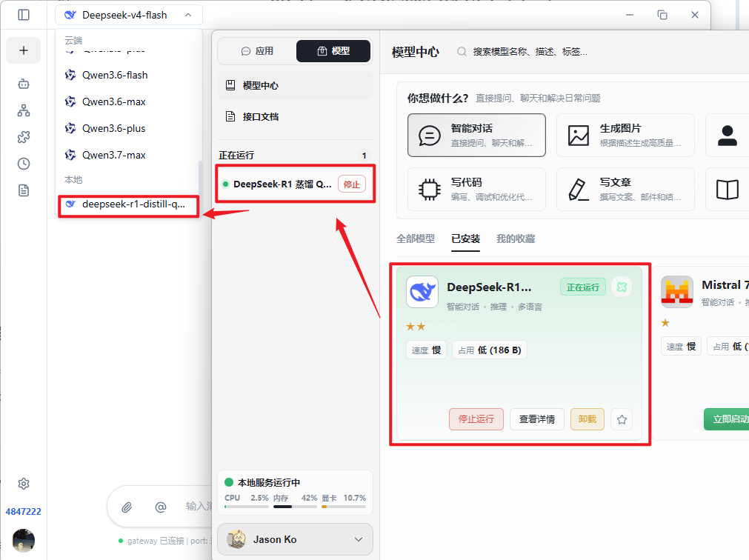Switch to 已安装 tab
This screenshot has height=560, width=749.
point(466,239)
